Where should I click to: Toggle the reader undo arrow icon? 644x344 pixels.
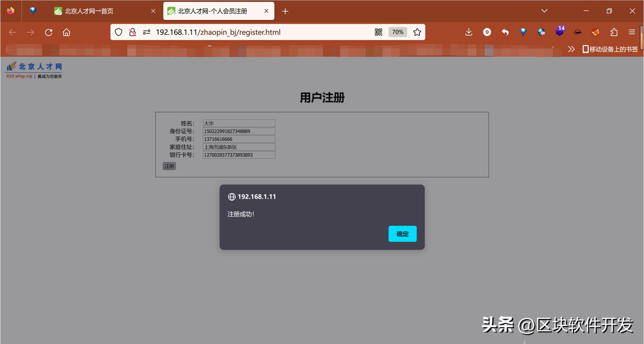pyautogui.click(x=505, y=32)
